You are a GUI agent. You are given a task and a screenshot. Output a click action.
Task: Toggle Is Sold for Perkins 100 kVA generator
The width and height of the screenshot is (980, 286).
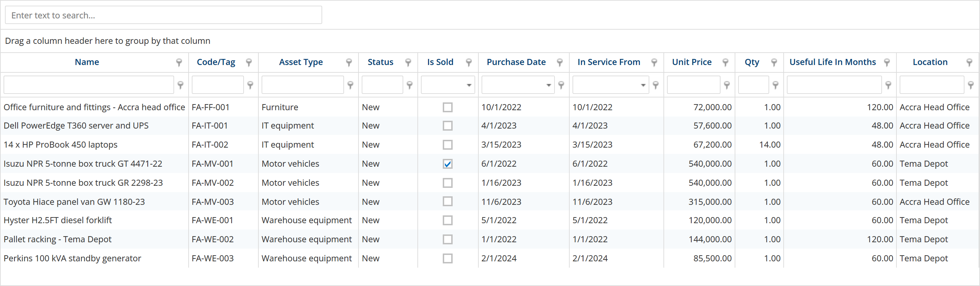tap(448, 258)
